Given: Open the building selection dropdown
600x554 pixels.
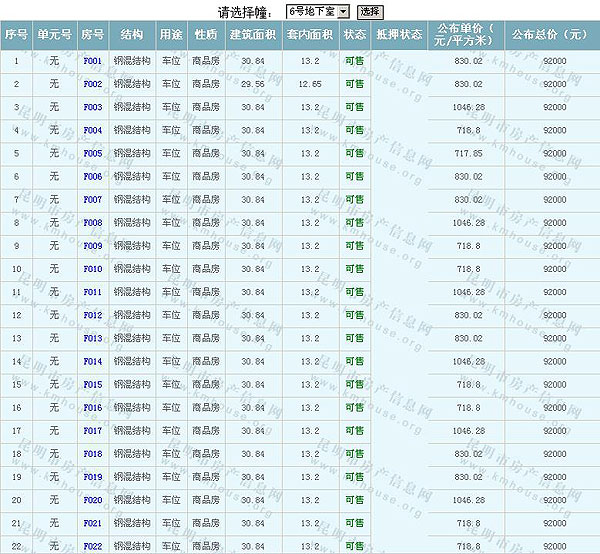Looking at the screenshot, I should [317, 11].
